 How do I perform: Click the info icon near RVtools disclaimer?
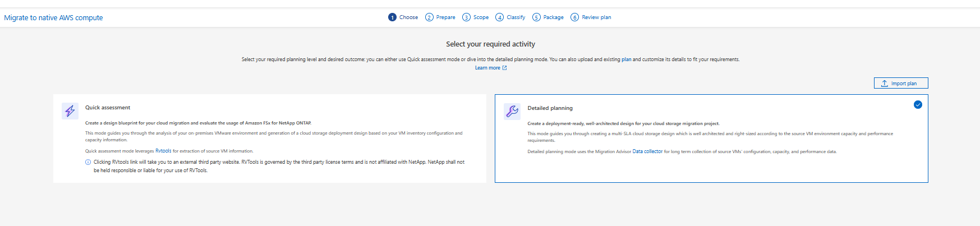coord(88,162)
